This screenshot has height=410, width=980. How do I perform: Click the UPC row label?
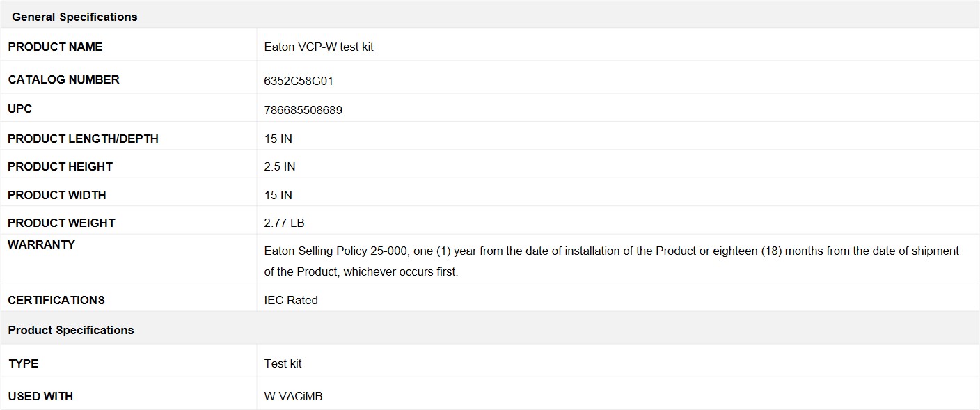20,109
